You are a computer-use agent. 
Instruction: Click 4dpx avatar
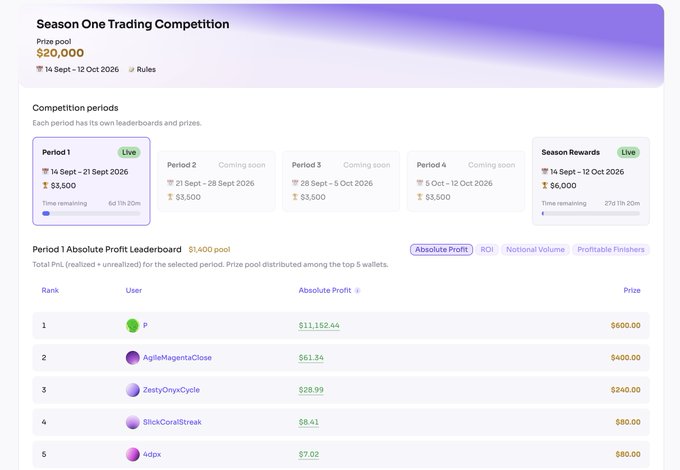point(132,454)
